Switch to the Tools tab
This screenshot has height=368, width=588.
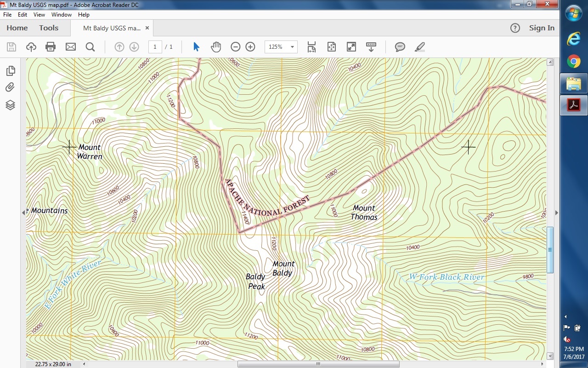point(49,28)
